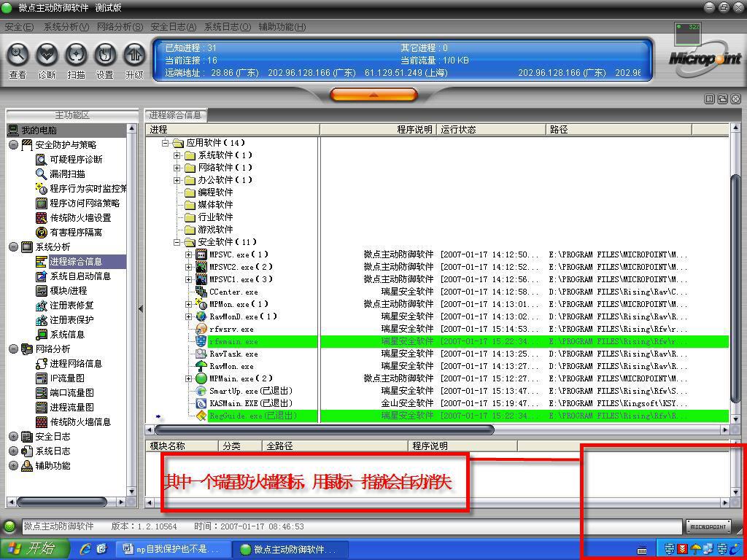Select the RavMon.exe process row

(x=438, y=366)
